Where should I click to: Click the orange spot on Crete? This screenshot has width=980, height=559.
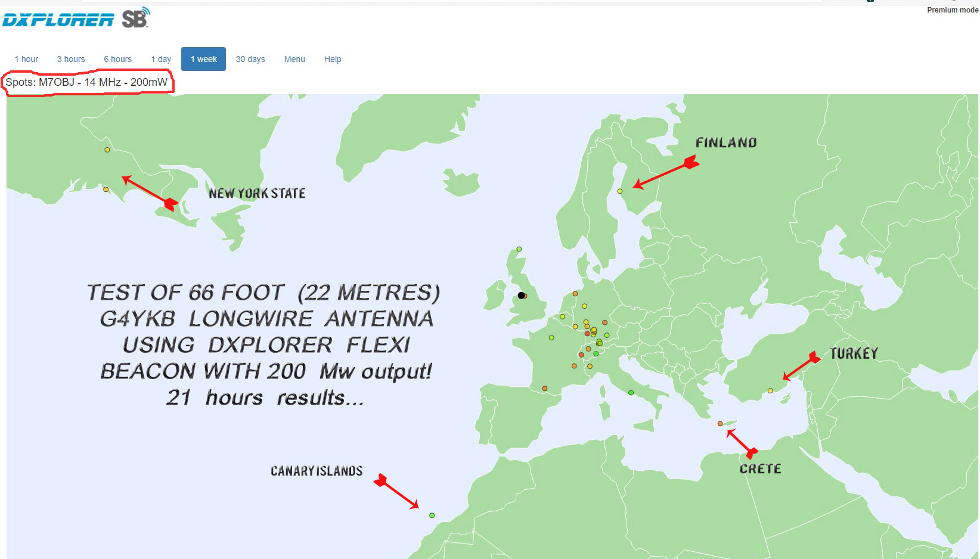click(720, 424)
